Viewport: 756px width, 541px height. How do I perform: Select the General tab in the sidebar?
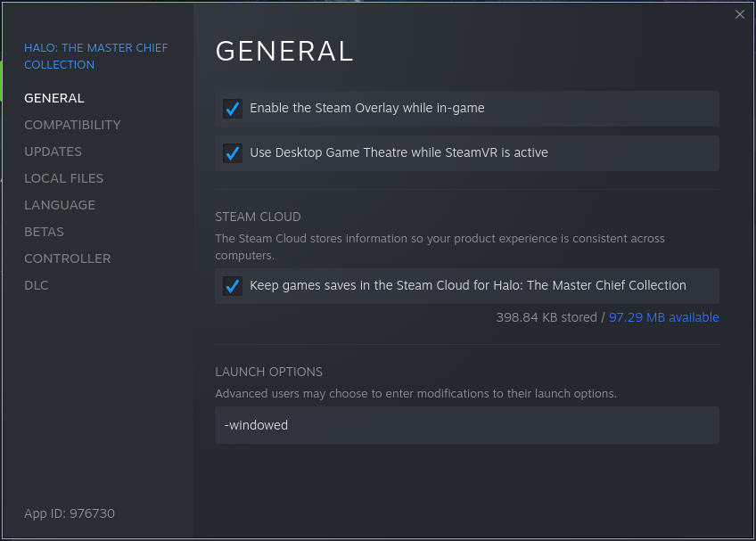(54, 98)
